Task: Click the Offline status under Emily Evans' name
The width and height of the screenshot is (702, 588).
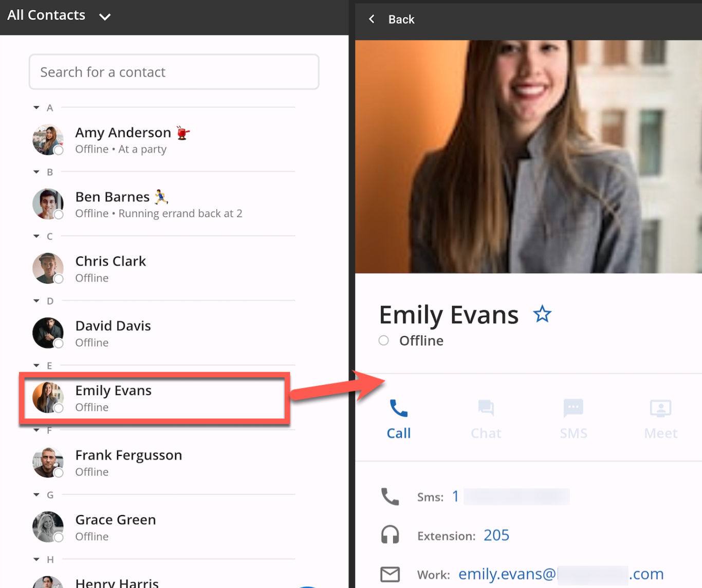Action: pyautogui.click(x=421, y=341)
